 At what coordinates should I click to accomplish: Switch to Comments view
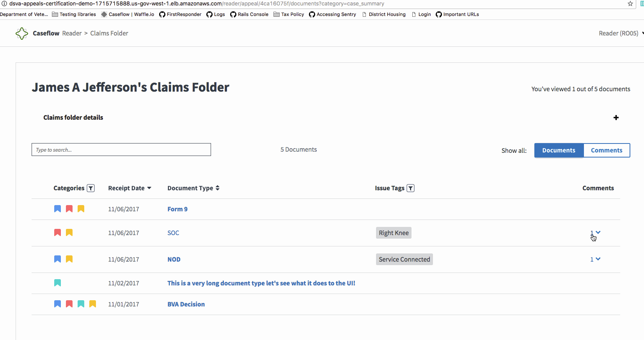[607, 151]
